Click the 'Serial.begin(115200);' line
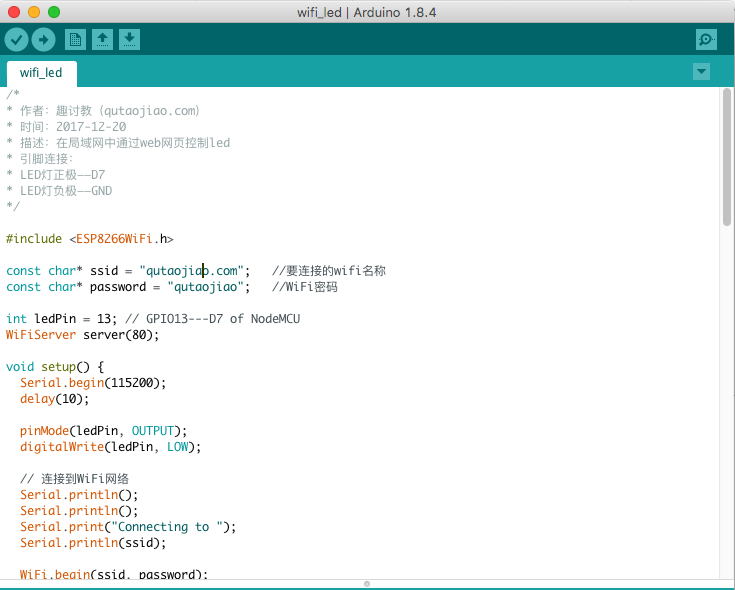 (x=93, y=383)
